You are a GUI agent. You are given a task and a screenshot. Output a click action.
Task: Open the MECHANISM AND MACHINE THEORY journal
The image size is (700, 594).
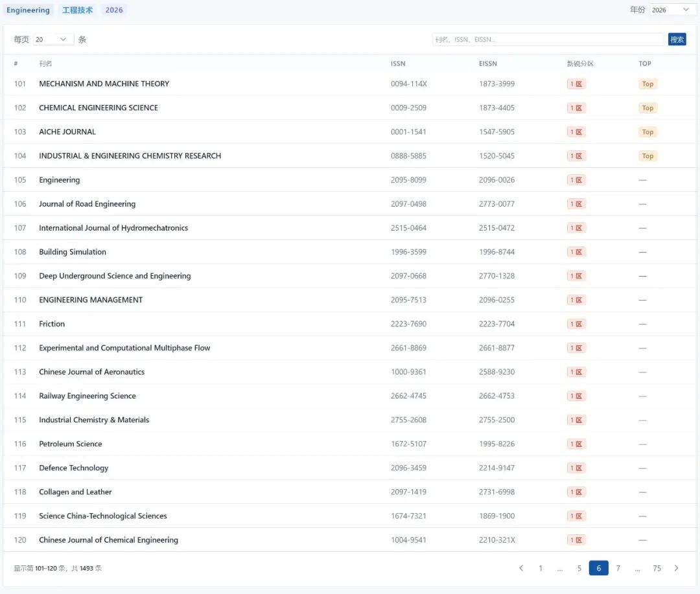(x=104, y=84)
